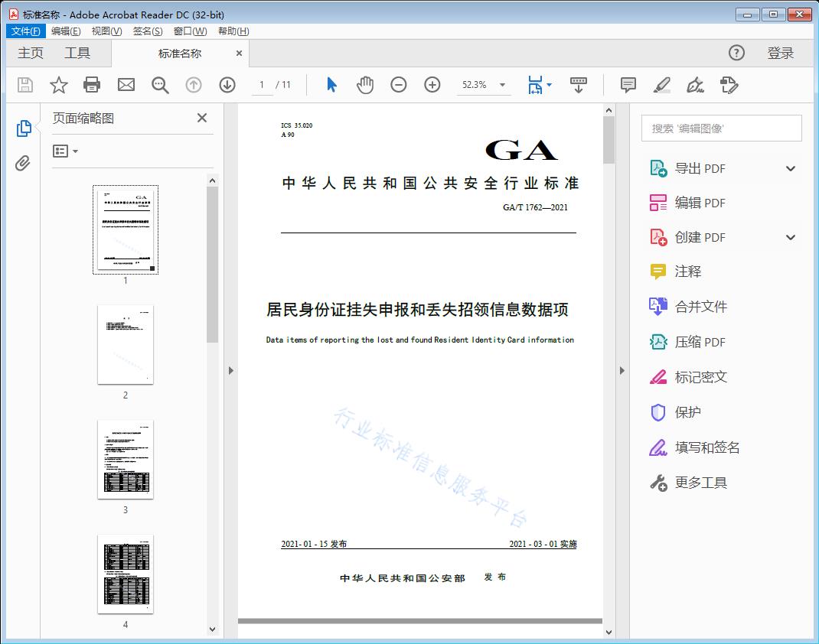Click the 登录 sign-in button
The image size is (819, 644).
tap(780, 53)
